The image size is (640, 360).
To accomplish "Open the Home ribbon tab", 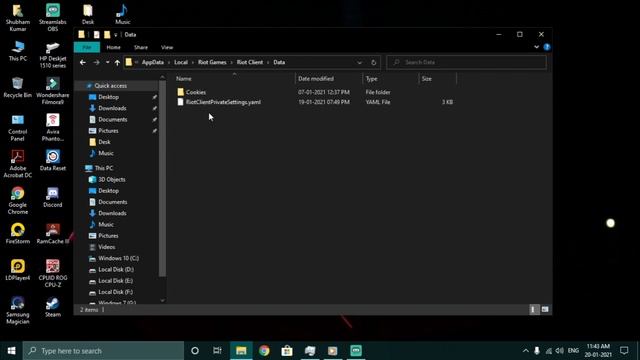I will pyautogui.click(x=113, y=47).
